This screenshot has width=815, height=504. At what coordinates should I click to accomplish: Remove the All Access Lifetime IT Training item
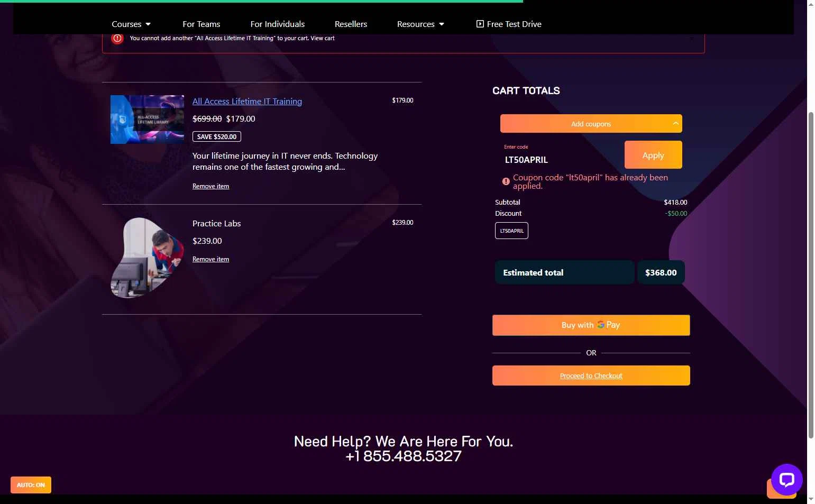[x=210, y=186]
